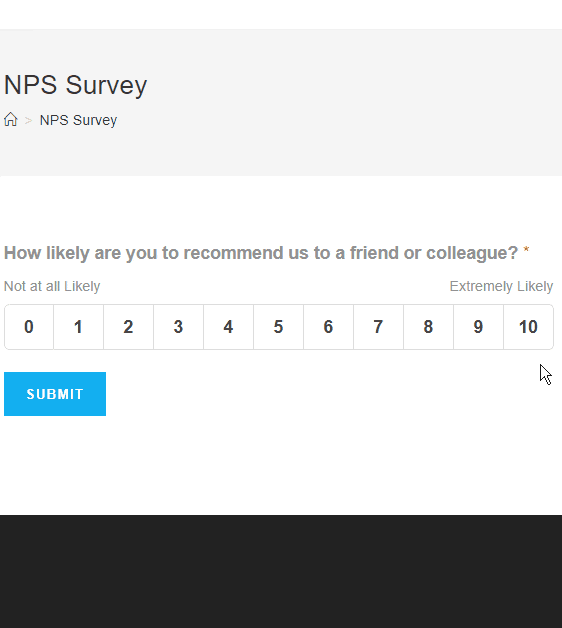This screenshot has width=562, height=628.
Task: Click the breadcrumb separator arrow
Action: (28, 120)
